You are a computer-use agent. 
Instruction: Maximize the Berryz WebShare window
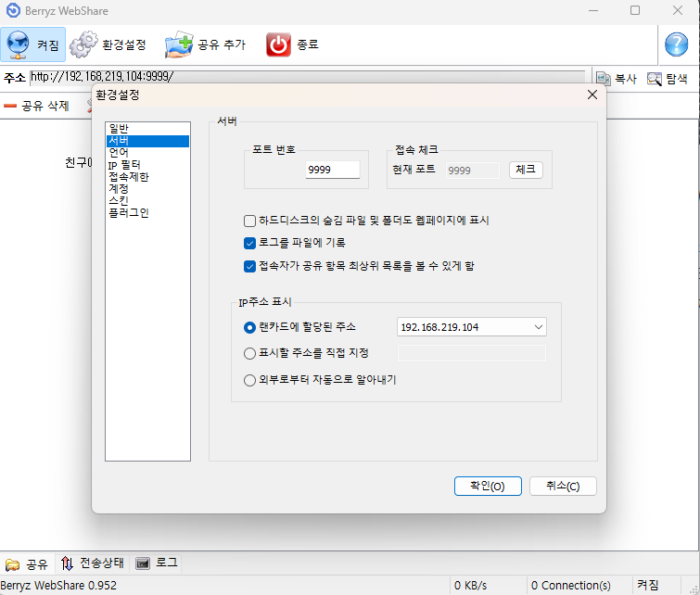pos(635,10)
